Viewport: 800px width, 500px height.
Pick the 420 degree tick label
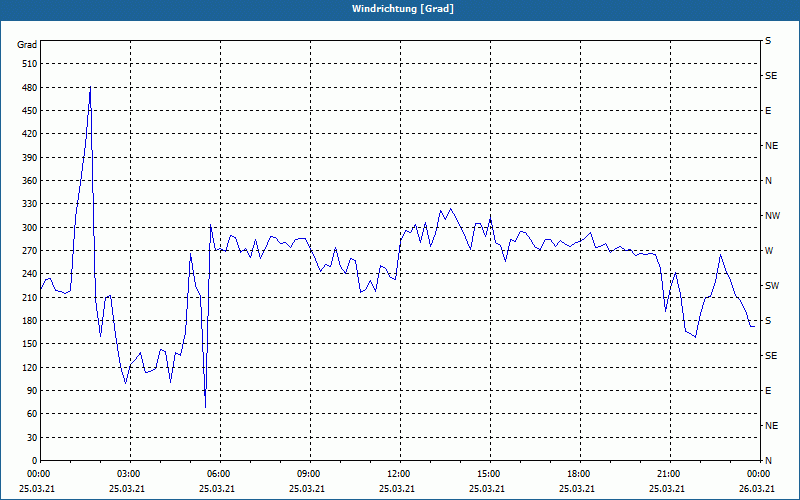30,134
